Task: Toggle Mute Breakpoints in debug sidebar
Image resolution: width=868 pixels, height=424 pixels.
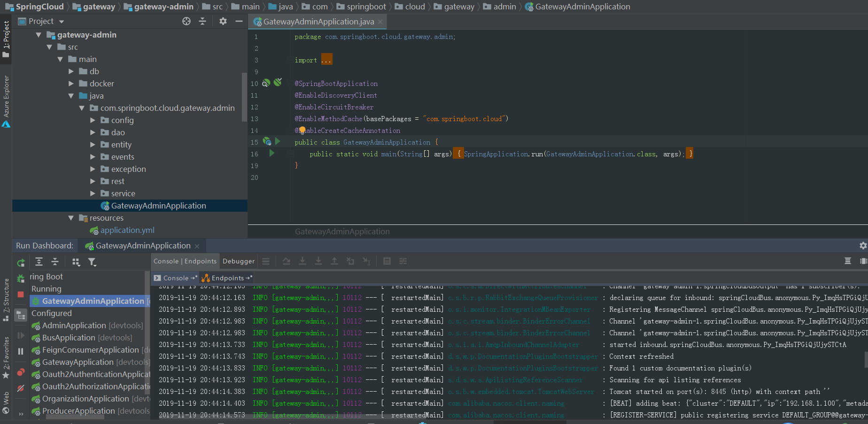Action: [x=21, y=388]
